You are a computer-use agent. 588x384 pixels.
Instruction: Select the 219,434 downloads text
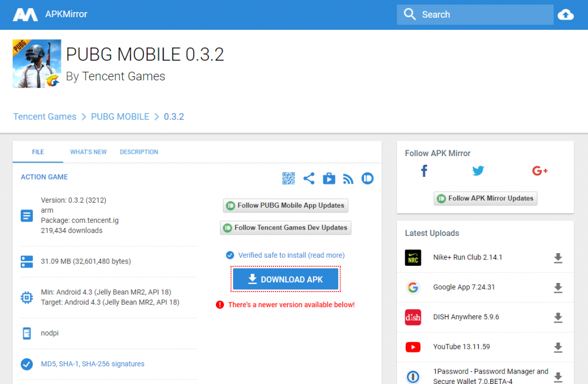tap(72, 230)
